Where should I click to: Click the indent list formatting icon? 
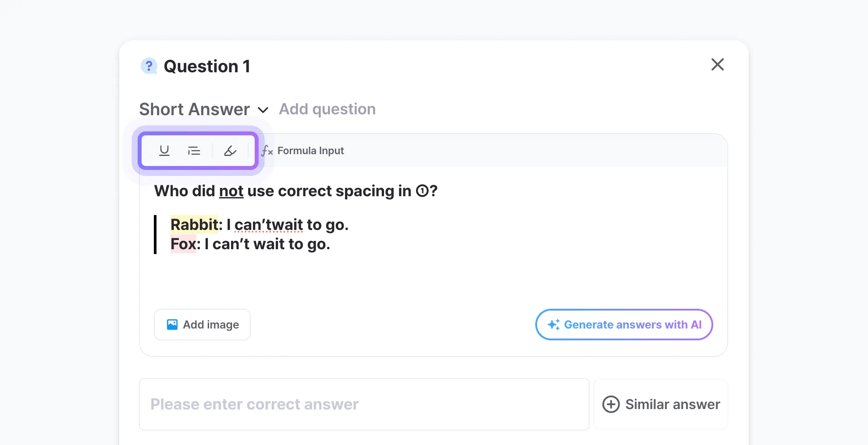194,151
